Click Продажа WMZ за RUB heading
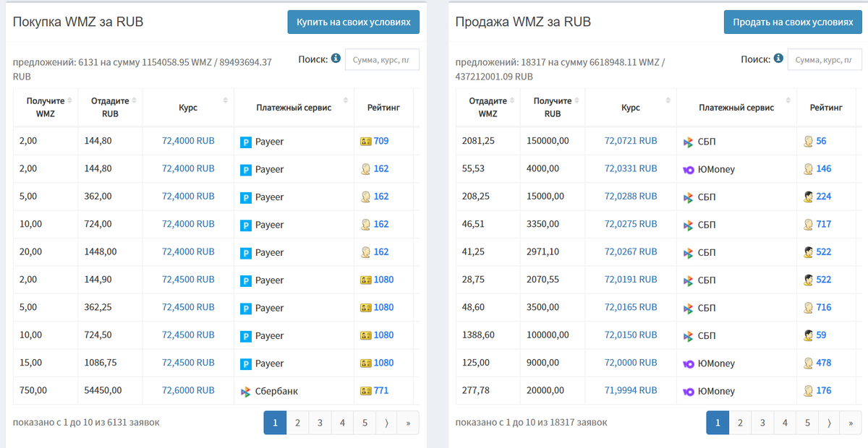The width and height of the screenshot is (868, 448). 523,22
